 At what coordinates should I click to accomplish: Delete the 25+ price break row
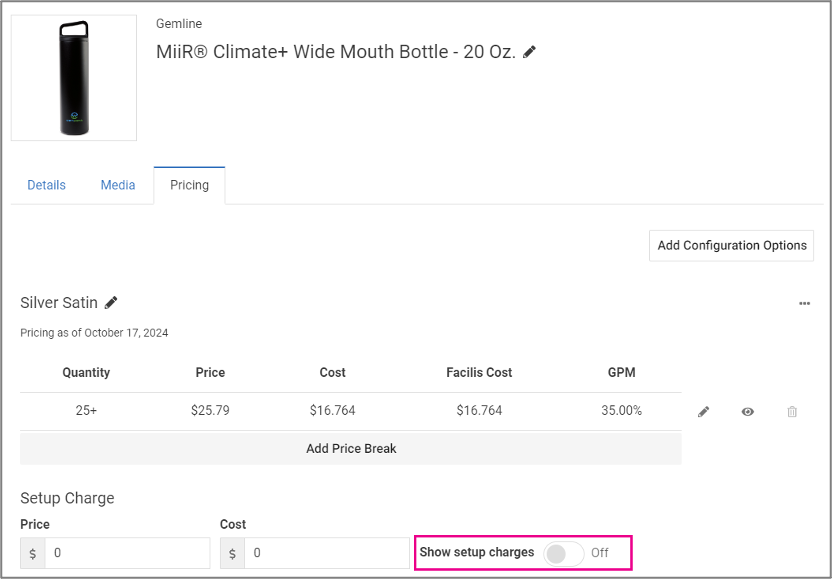point(792,411)
